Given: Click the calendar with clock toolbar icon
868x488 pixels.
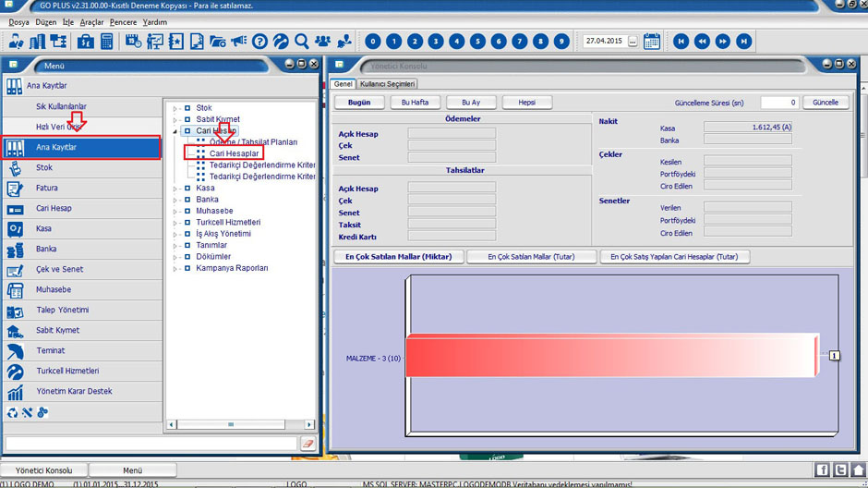Looking at the screenshot, I should pyautogui.click(x=133, y=42).
